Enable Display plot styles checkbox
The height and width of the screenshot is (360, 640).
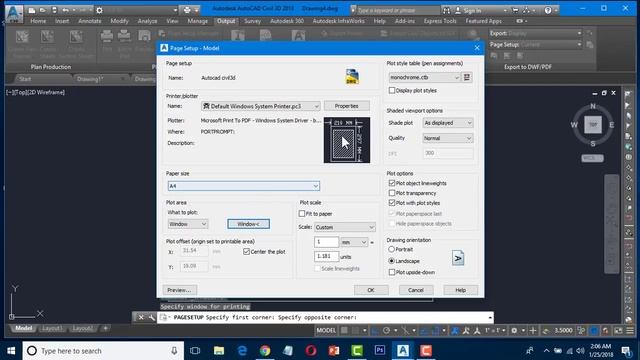coord(392,90)
